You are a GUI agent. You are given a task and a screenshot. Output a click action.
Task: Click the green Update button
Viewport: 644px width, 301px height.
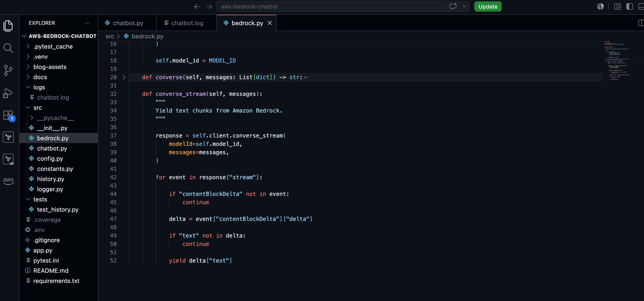[x=488, y=6]
